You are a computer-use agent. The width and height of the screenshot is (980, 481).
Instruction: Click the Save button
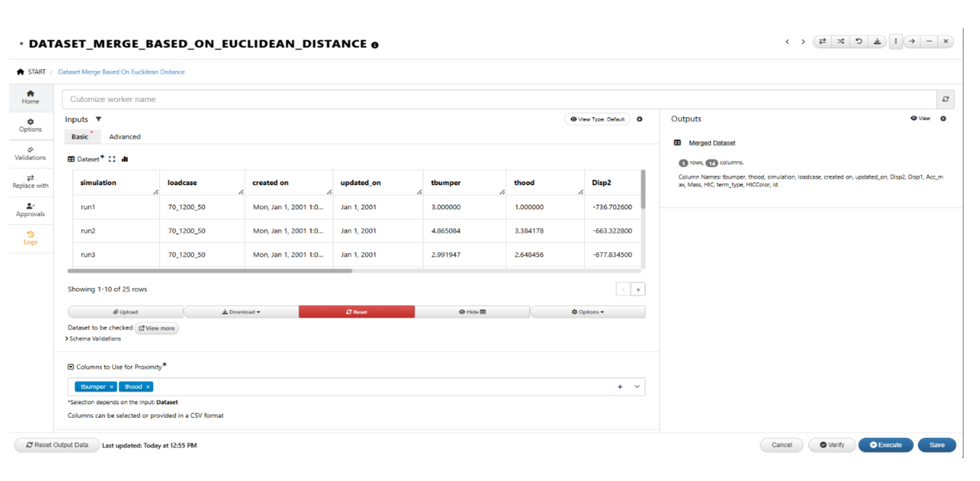coord(937,445)
